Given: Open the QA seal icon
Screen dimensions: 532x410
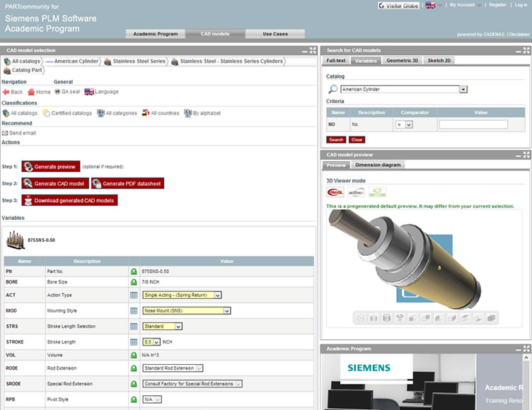Looking at the screenshot, I should 57,92.
